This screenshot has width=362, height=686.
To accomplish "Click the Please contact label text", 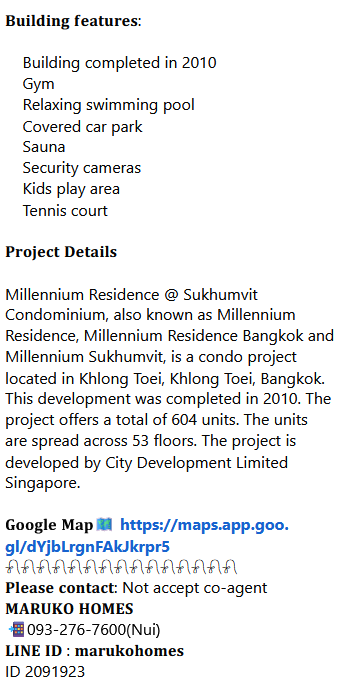I will [60, 588].
